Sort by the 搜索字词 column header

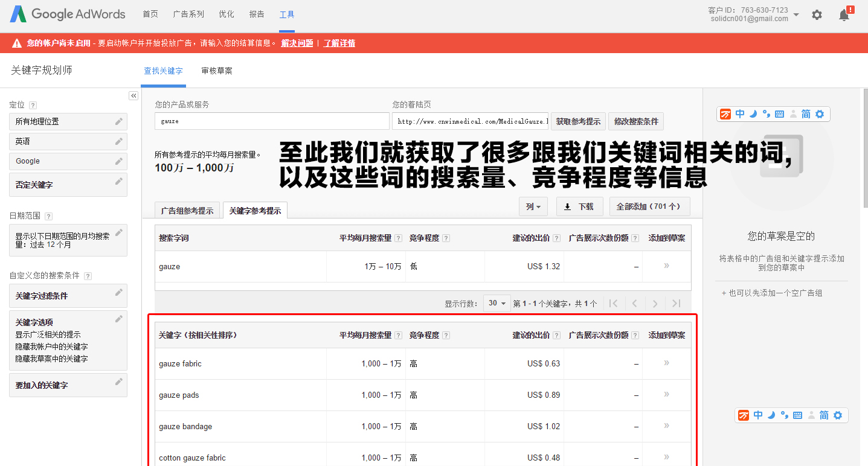point(174,238)
